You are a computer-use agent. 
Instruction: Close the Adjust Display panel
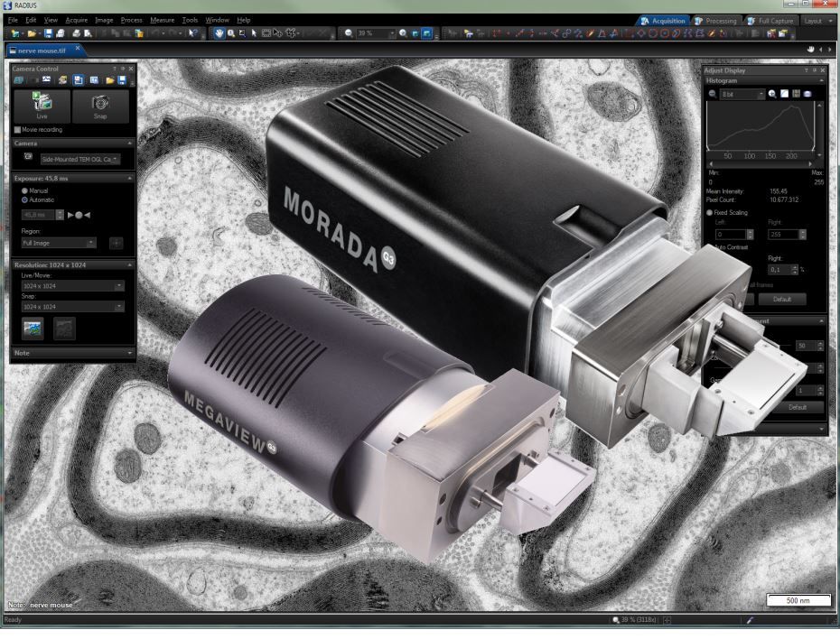point(823,70)
